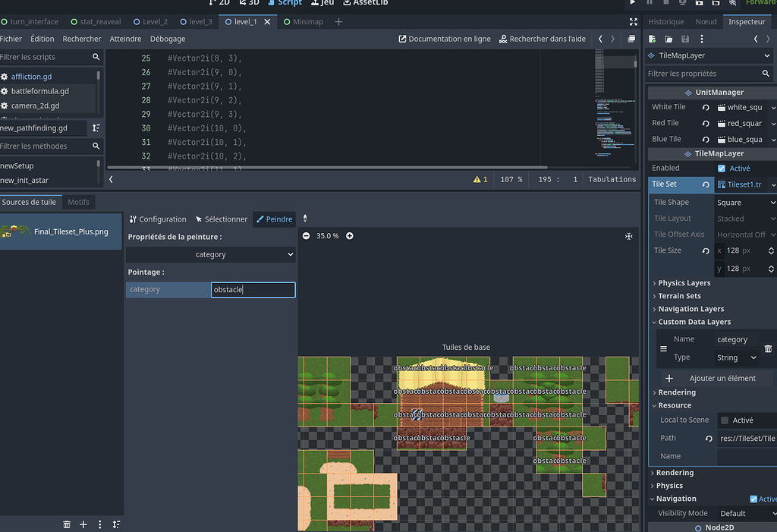Delete the category custom data layer
The height and width of the screenshot is (532, 777).
tap(768, 348)
